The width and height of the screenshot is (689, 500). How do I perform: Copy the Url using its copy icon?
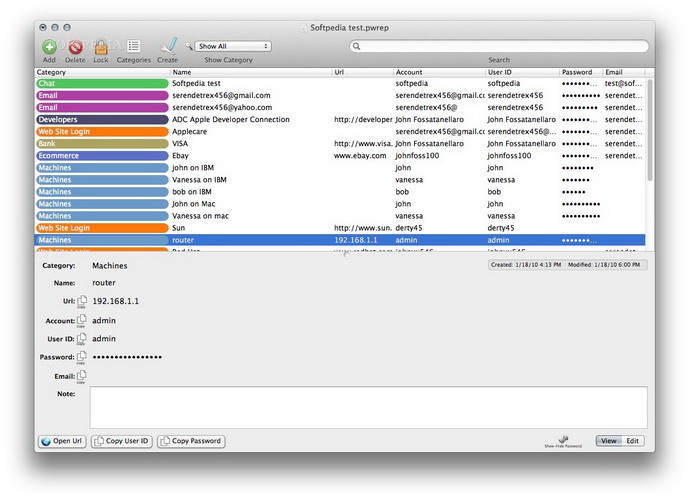pyautogui.click(x=82, y=301)
